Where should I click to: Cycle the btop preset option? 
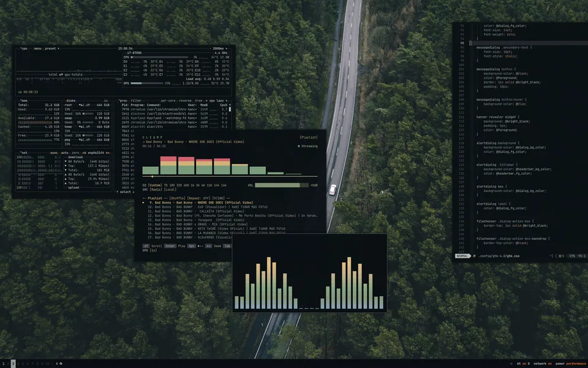(x=51, y=48)
